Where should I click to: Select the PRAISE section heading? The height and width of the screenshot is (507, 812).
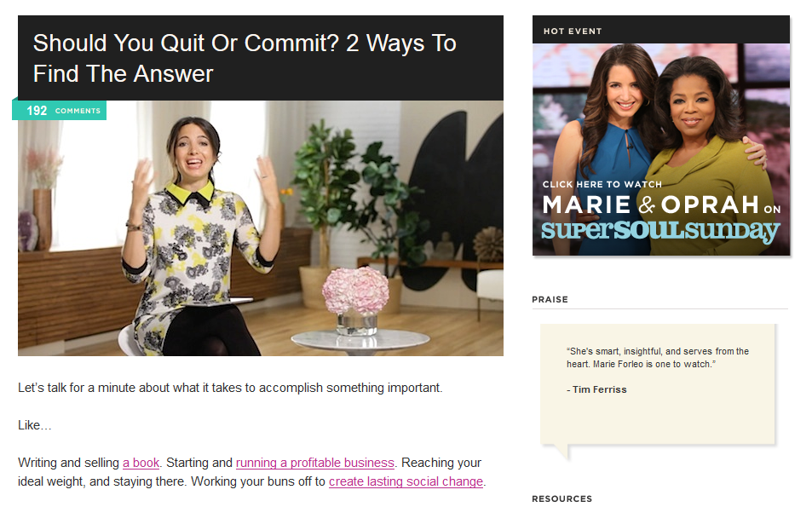tap(550, 299)
